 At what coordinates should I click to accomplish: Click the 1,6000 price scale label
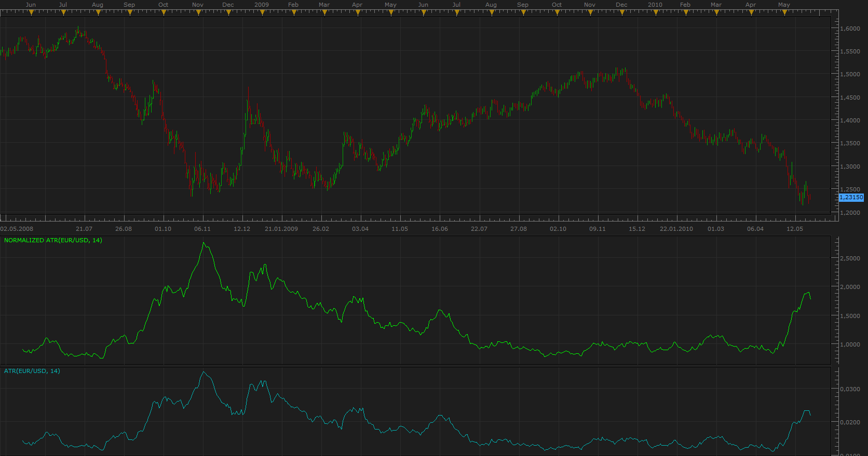pos(850,29)
